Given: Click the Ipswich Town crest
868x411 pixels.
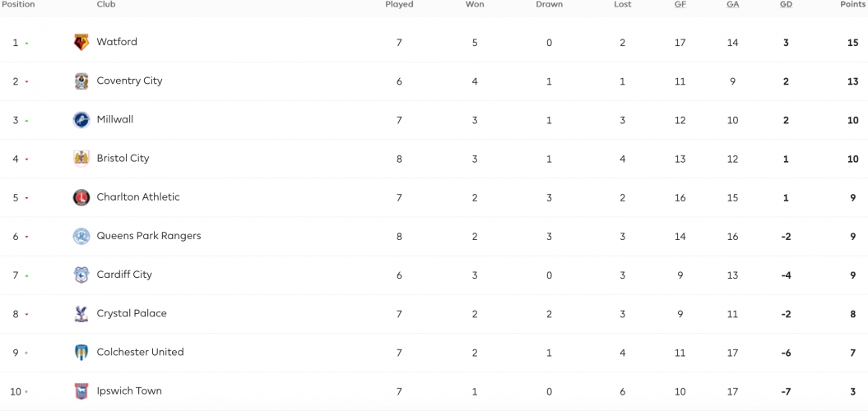Looking at the screenshot, I should point(81,391).
